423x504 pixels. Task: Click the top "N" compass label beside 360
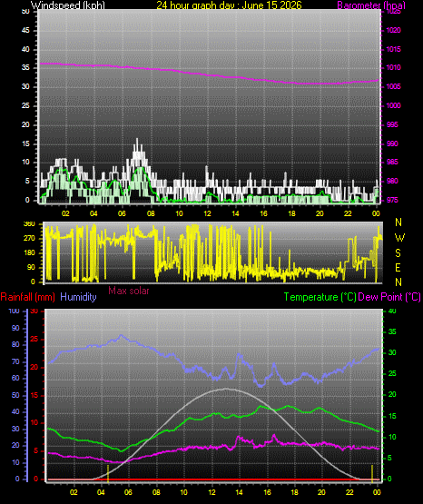[x=398, y=222]
